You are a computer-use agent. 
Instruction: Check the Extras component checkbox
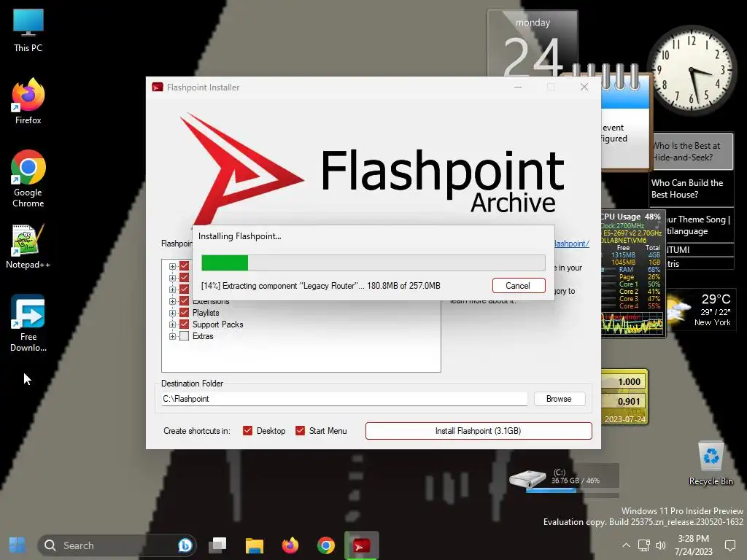[x=185, y=336]
